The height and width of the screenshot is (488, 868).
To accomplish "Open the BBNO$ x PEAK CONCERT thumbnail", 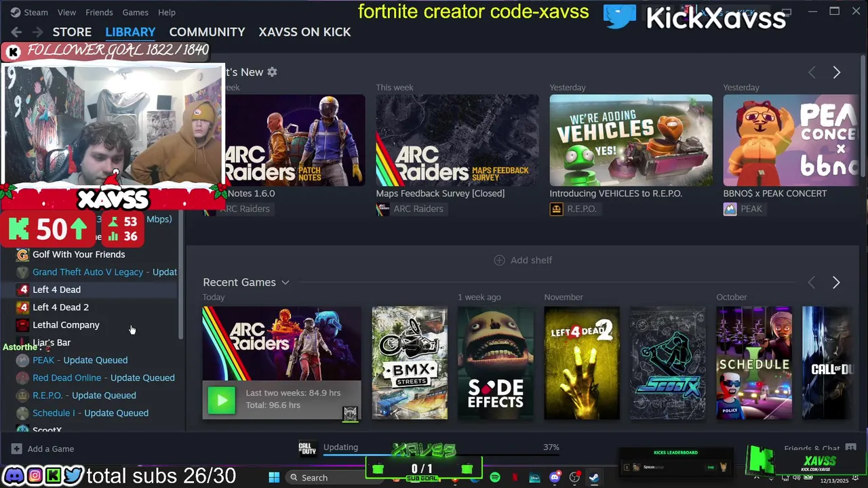I will tap(791, 140).
